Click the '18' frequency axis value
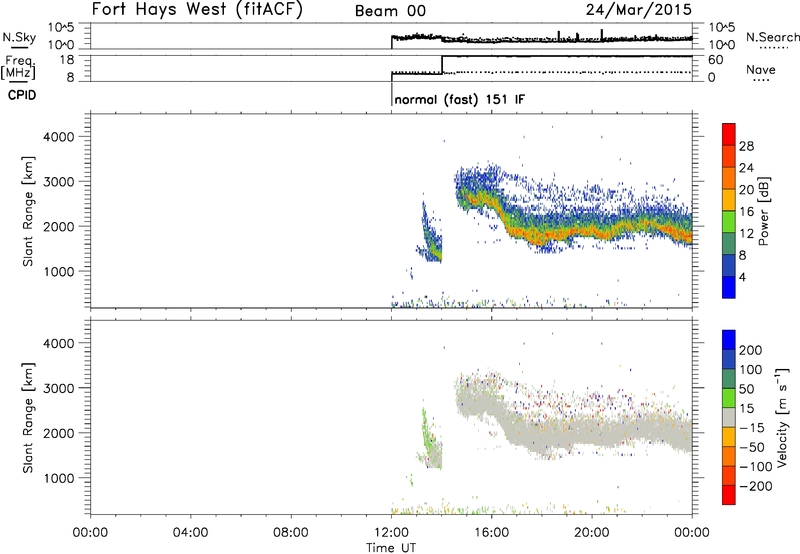The height and width of the screenshot is (554, 800). coord(66,60)
